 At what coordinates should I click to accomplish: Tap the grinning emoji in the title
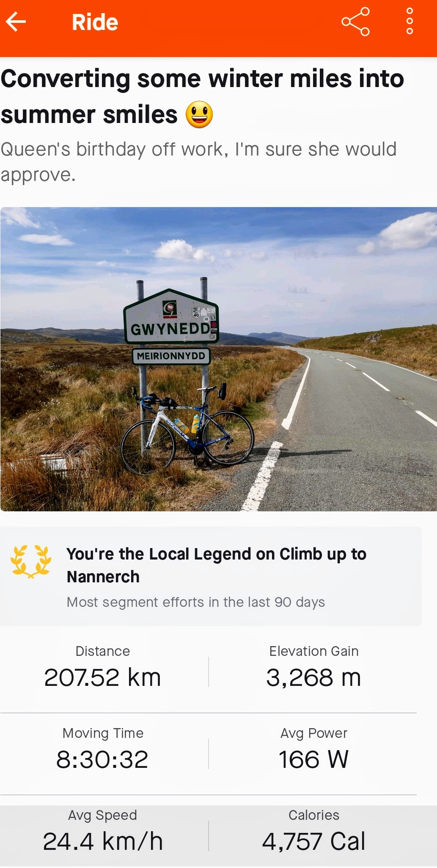click(199, 115)
